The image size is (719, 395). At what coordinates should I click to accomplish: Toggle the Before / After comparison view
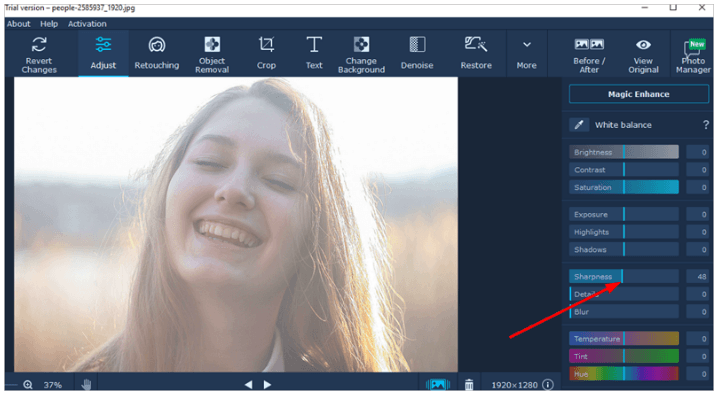[589, 54]
